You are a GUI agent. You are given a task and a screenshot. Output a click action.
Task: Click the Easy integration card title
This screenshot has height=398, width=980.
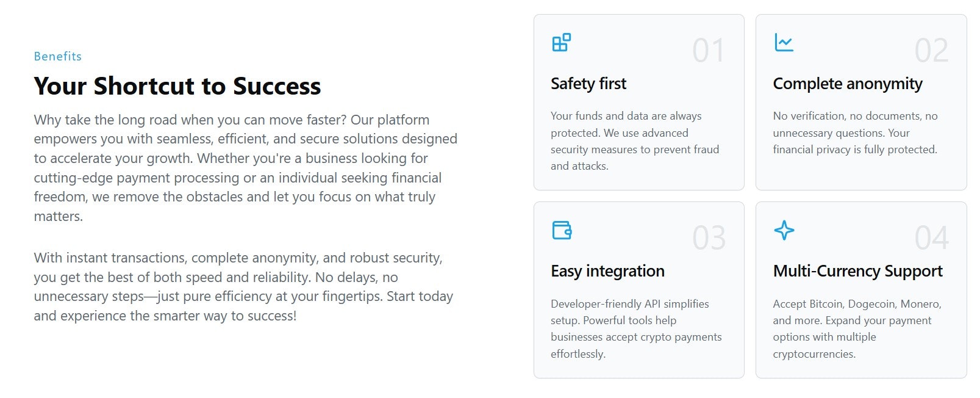point(607,271)
